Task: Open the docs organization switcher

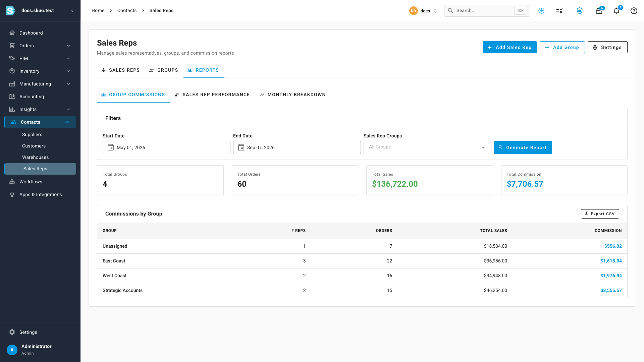Action: tap(423, 11)
